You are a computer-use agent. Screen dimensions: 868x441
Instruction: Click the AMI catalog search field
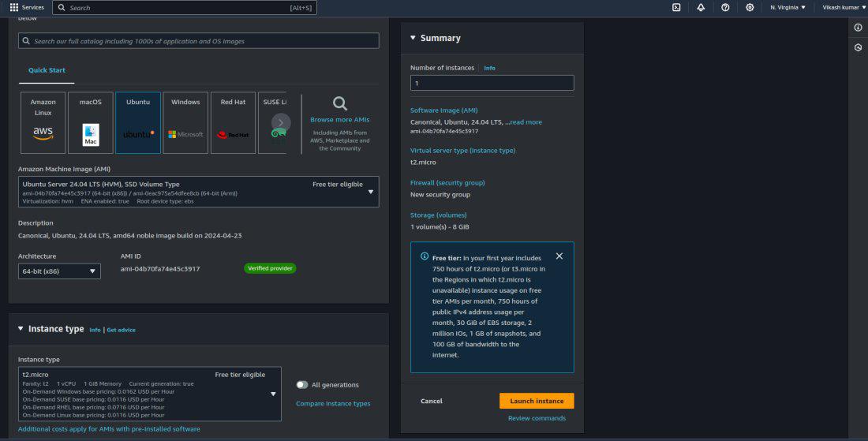click(x=199, y=41)
